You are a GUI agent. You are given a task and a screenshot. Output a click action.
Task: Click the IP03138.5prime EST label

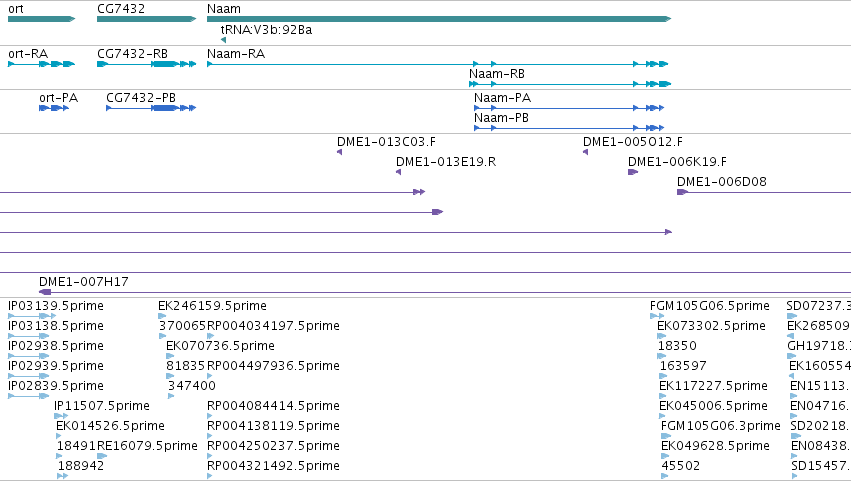click(56, 326)
